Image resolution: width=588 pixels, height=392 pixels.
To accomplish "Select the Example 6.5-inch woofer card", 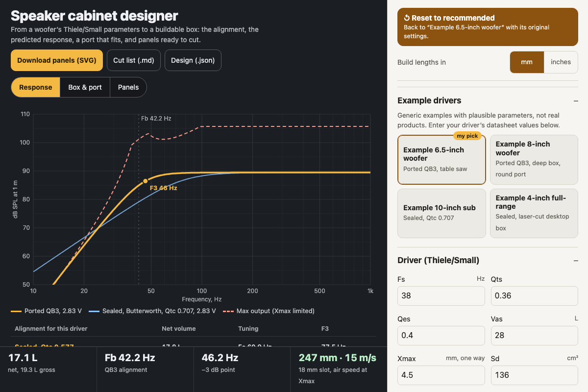I will tap(441, 160).
